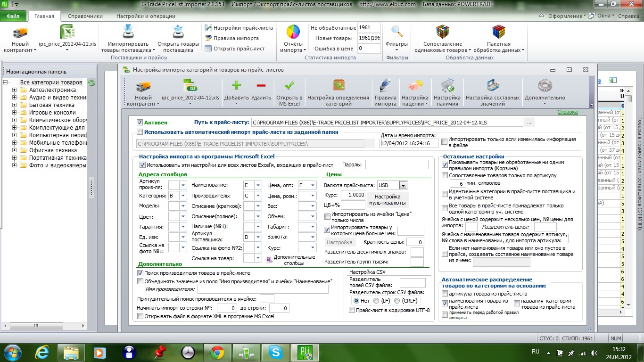Open Настройка составных значений
The height and width of the screenshot is (362, 644).
pos(493,93)
